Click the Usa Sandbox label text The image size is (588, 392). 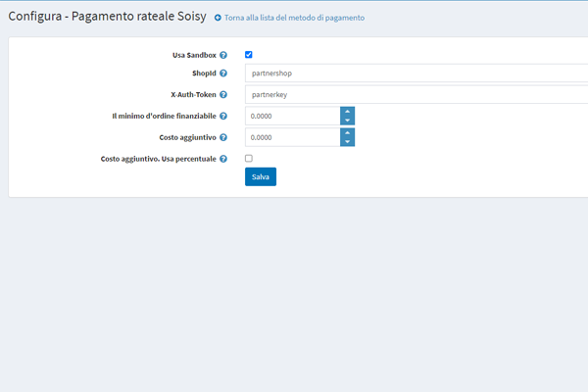[194, 55]
